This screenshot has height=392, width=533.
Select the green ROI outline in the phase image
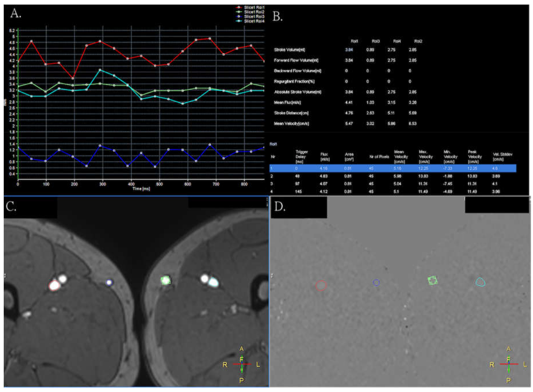[x=433, y=280]
